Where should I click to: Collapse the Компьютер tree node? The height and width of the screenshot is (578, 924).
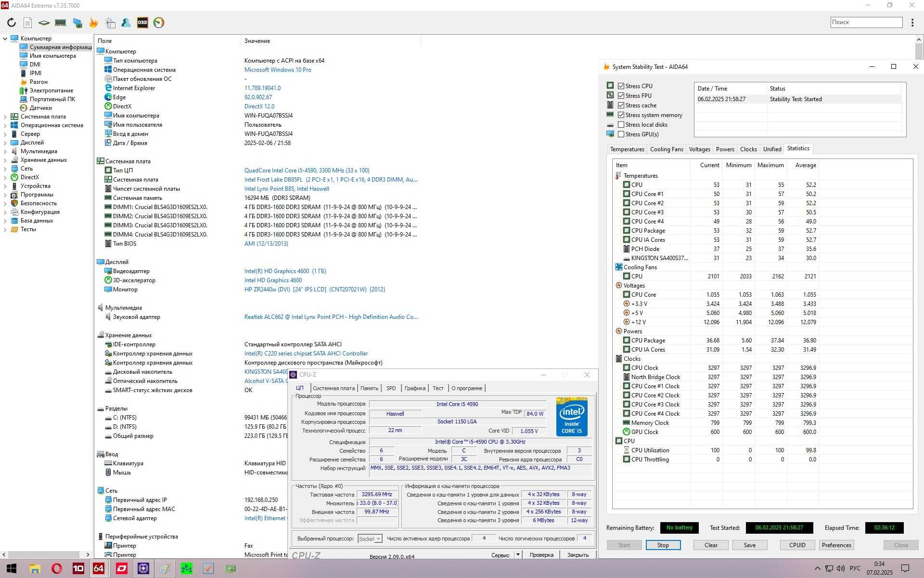(5, 39)
